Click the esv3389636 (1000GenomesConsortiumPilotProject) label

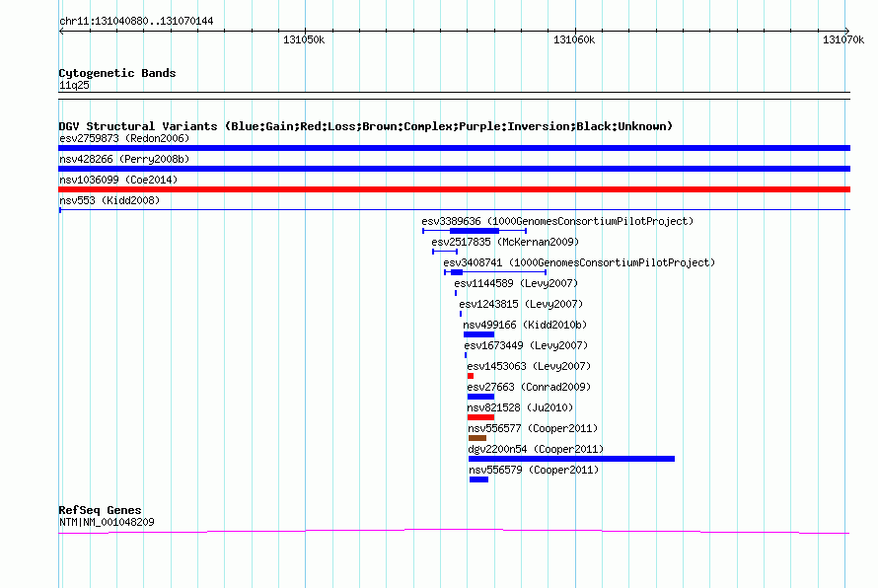(557, 221)
